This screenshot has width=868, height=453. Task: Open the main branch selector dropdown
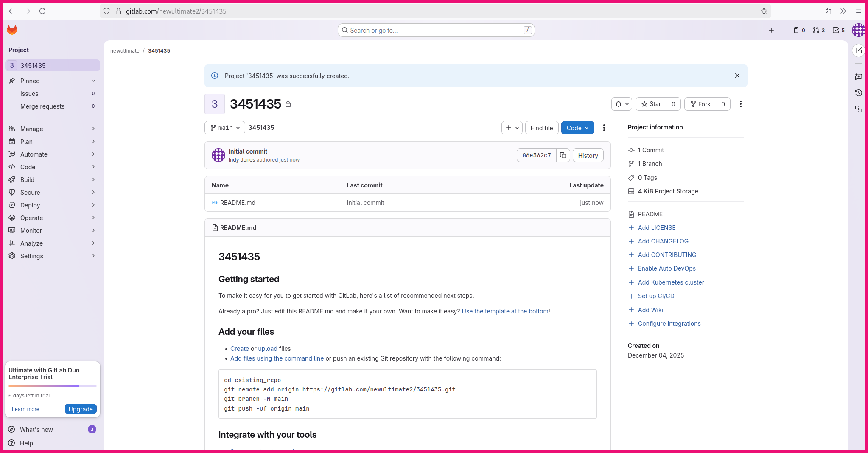[225, 128]
